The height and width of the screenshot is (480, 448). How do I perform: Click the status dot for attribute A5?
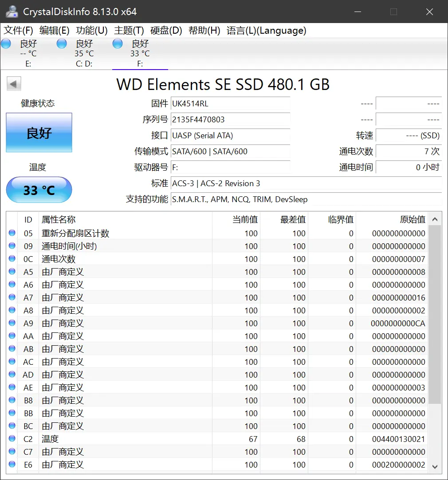12,272
